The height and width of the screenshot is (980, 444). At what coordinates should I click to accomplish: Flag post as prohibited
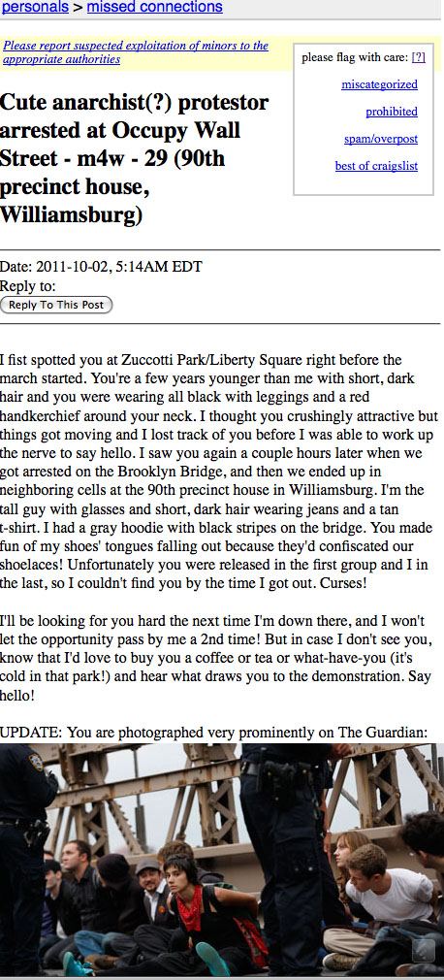392,112
